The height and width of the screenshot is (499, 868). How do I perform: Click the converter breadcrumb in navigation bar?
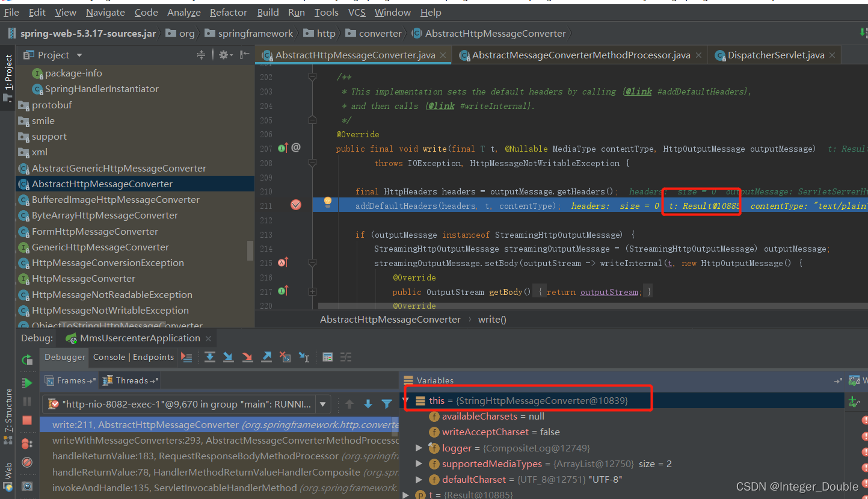373,34
